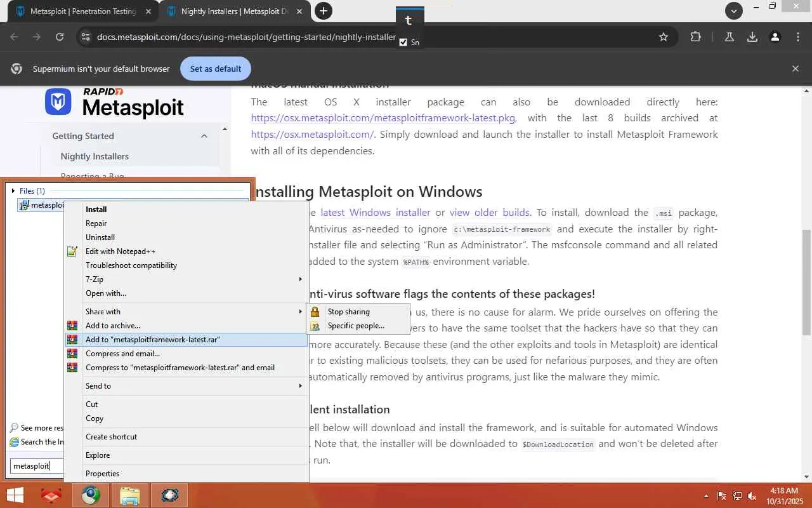Click the Rapid7 Metasploit logo
The width and height of the screenshot is (812, 508).
(x=114, y=103)
